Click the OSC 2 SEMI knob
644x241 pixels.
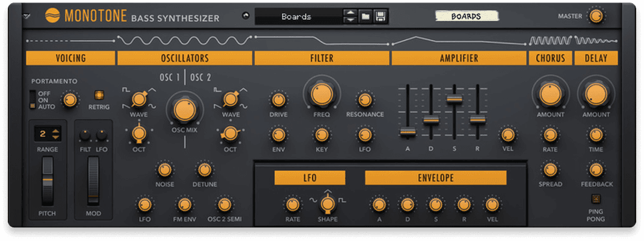224,205
